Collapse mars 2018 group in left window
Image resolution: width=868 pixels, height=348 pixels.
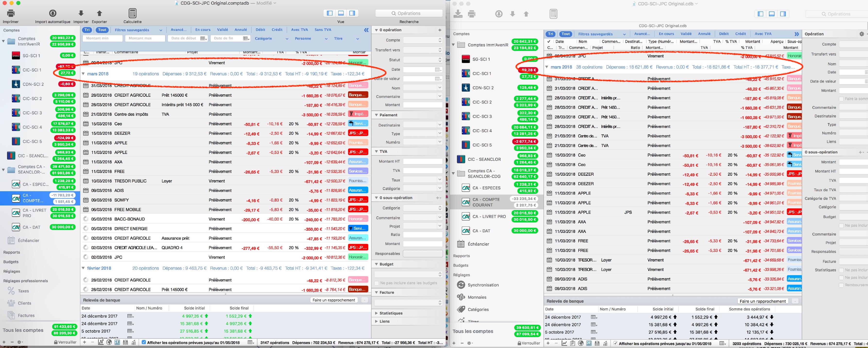pos(83,74)
